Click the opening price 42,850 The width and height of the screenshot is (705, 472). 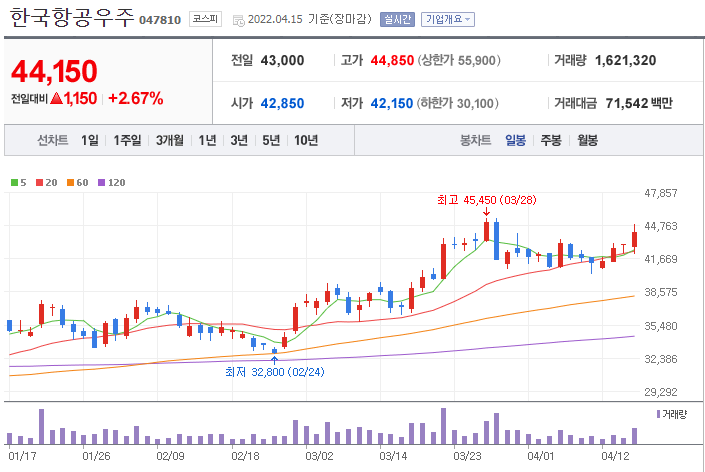click(282, 103)
